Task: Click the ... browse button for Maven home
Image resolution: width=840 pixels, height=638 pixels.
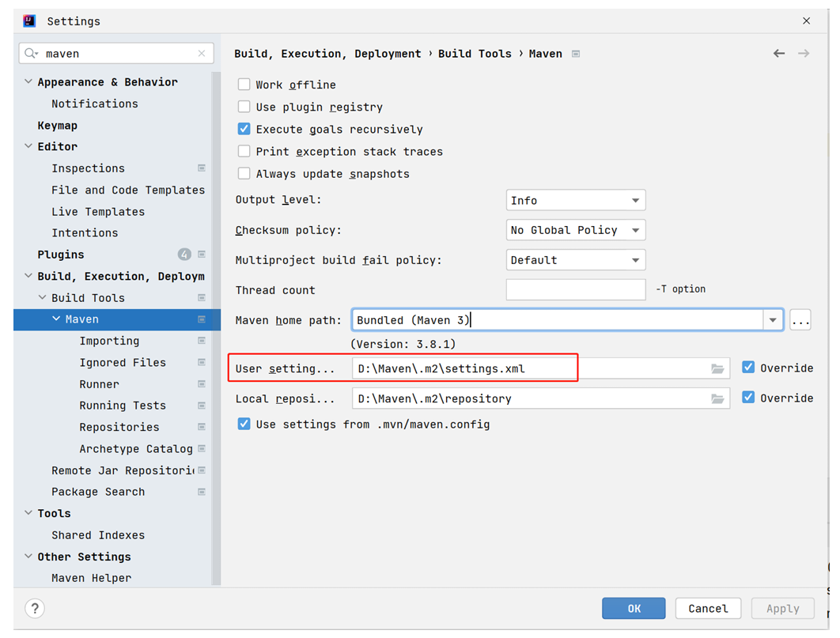Action: 800,320
